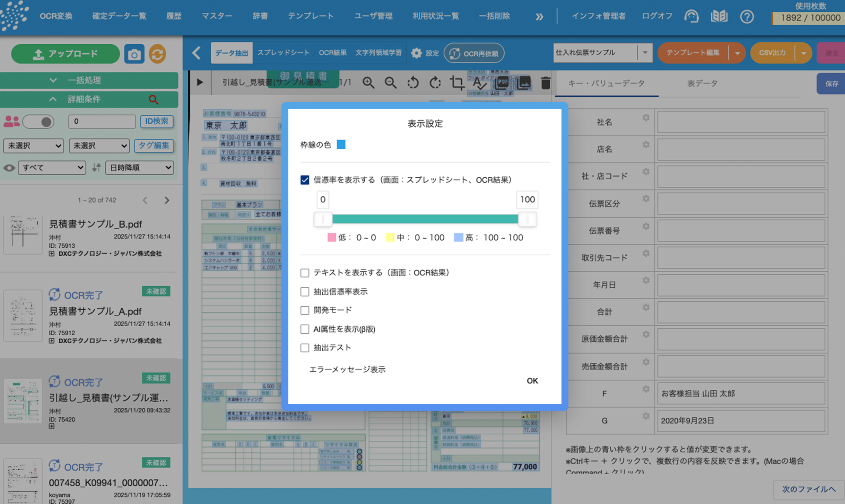Click the crop tool icon in the viewer toolbar
This screenshot has width=845, height=504.
[x=458, y=83]
